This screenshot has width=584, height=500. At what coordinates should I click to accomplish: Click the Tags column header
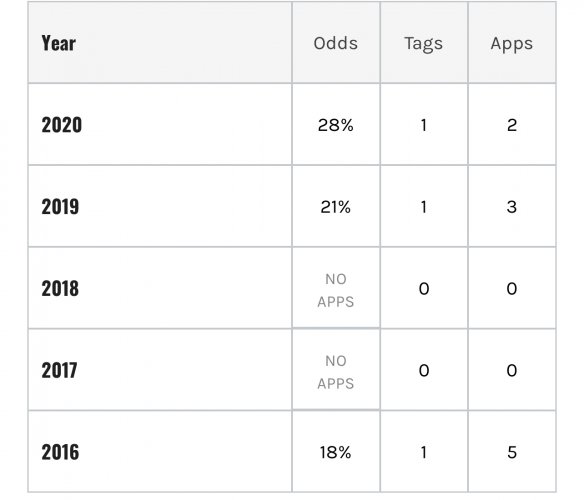423,44
